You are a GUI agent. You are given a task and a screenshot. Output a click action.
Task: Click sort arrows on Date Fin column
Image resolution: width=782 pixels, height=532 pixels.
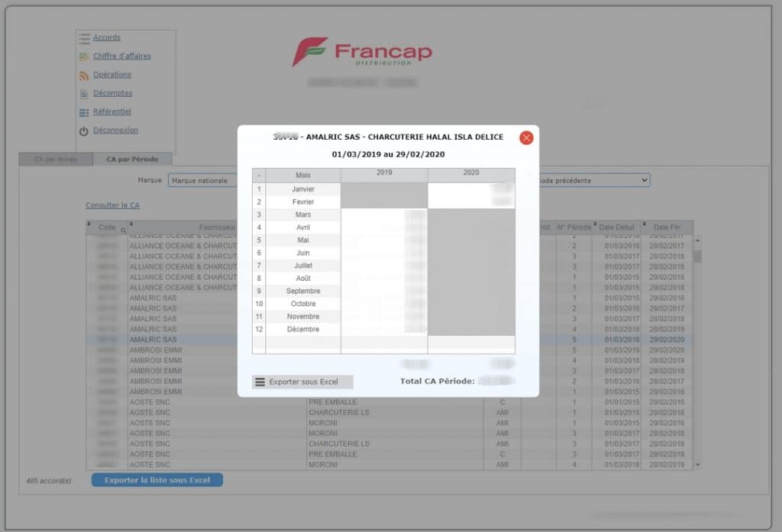click(x=645, y=224)
